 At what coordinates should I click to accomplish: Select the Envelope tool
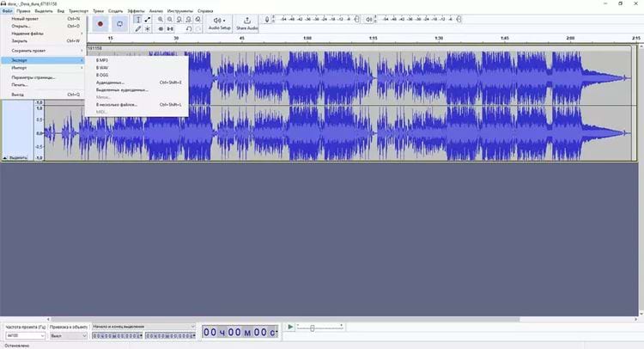(148, 19)
